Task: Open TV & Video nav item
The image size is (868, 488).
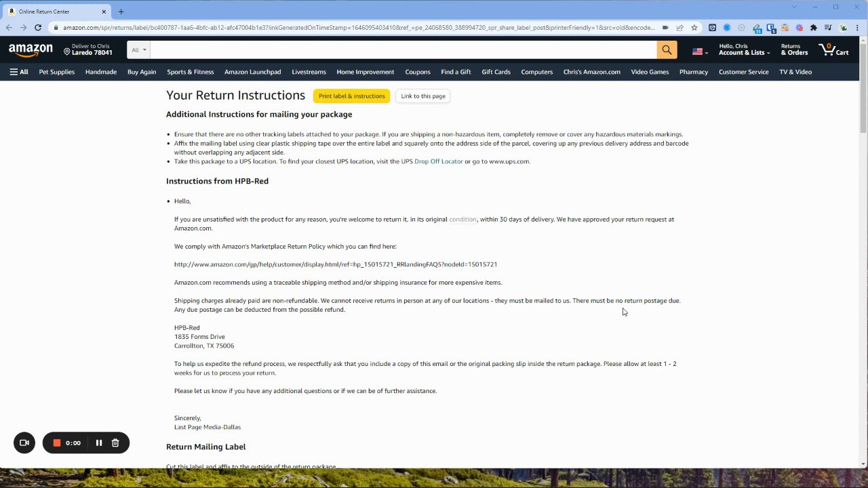Action: (795, 72)
